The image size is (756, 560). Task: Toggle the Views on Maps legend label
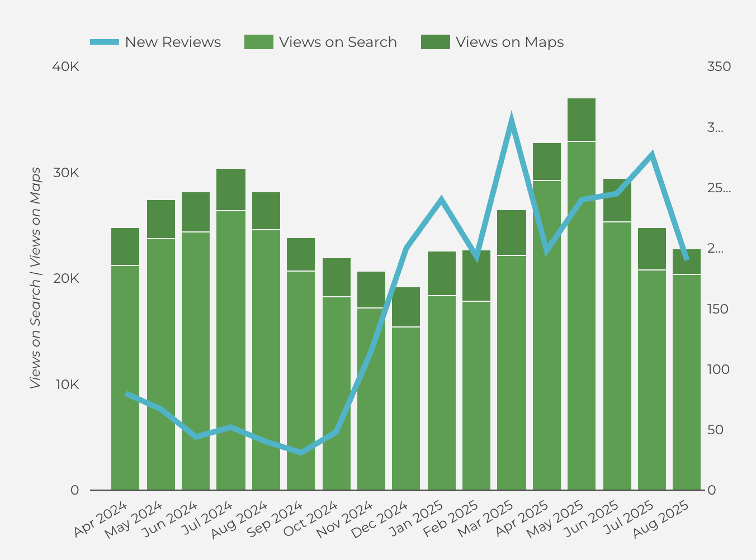click(509, 42)
